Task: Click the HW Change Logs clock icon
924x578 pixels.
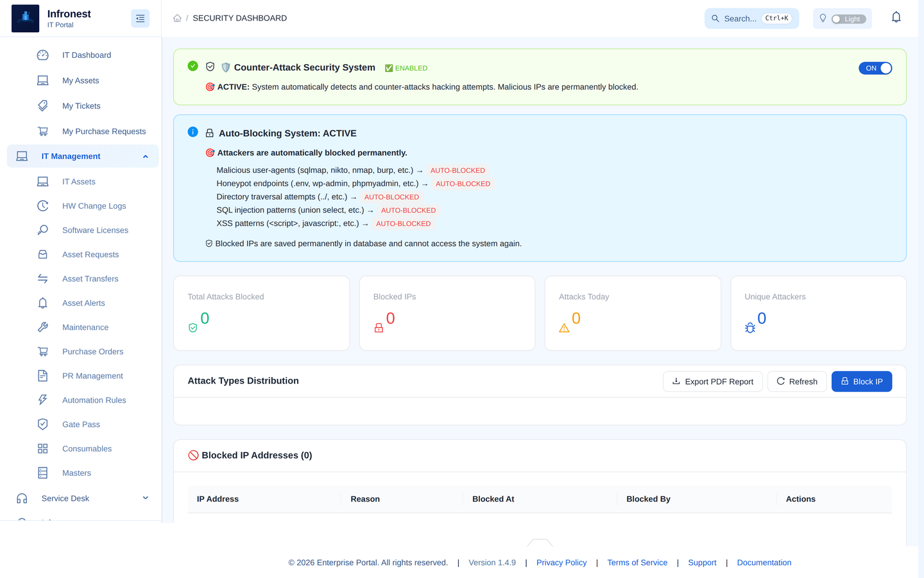Action: (x=43, y=206)
